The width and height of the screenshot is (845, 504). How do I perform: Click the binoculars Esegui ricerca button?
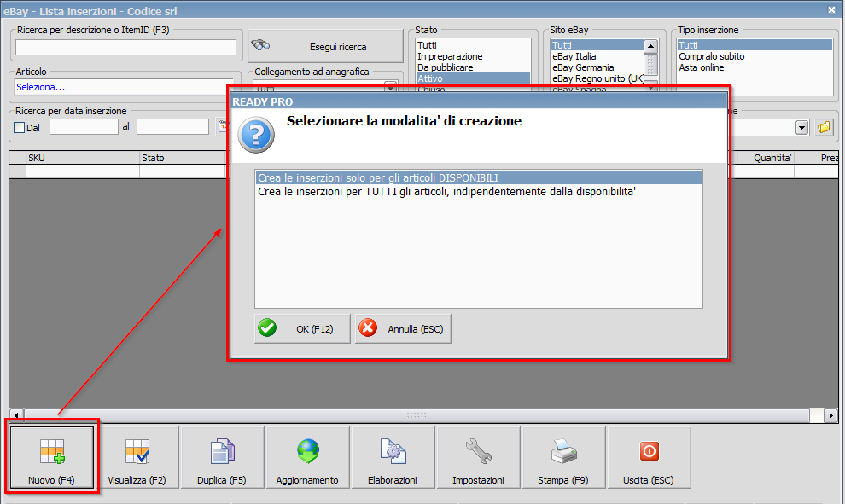325,46
